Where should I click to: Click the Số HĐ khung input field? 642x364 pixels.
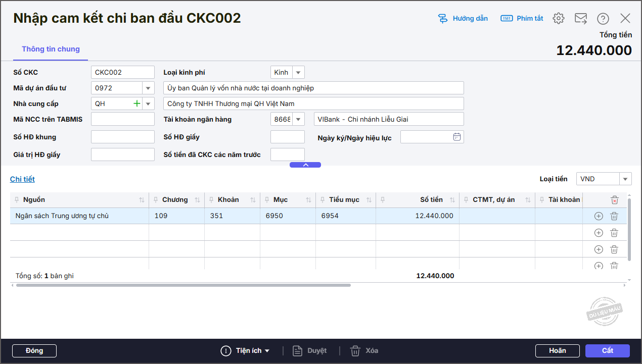pos(122,137)
